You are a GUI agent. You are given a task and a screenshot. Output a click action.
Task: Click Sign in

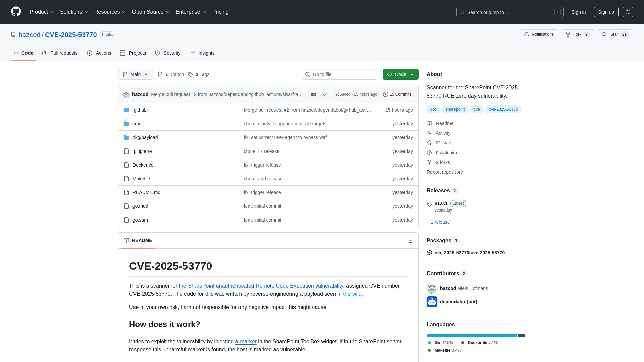579,12
